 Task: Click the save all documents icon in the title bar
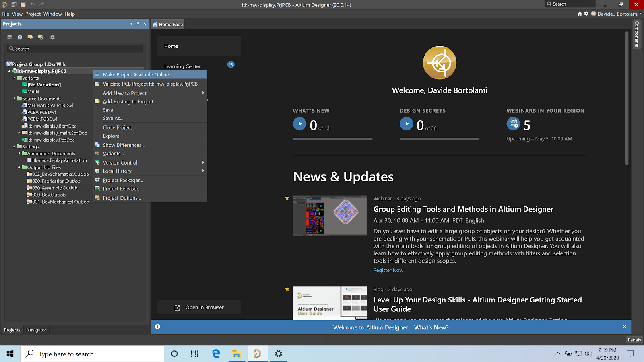click(x=14, y=4)
